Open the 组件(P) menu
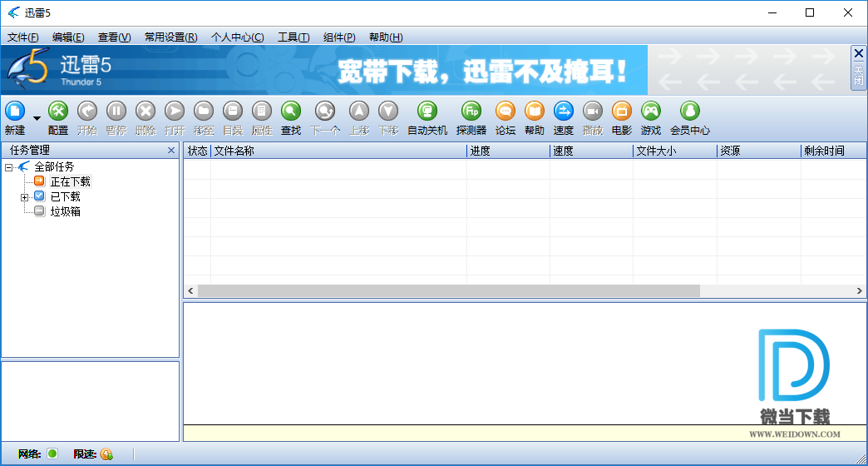Viewport: 868px width, 466px height. pyautogui.click(x=339, y=37)
